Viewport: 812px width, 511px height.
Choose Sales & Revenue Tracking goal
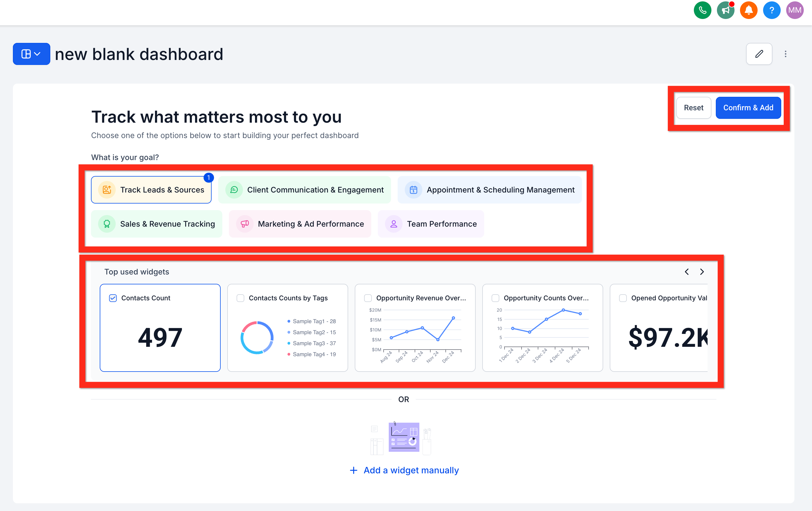[x=157, y=224]
